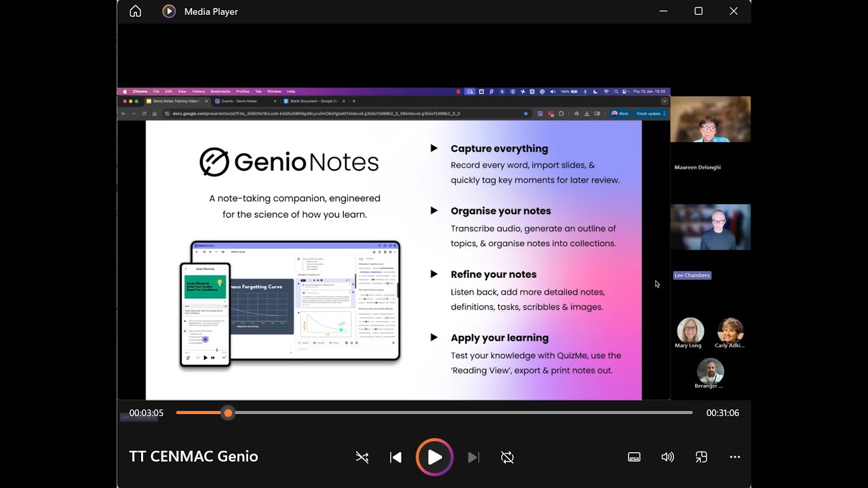868x488 pixels.
Task: Click the orange seek bar handle
Action: [228, 413]
